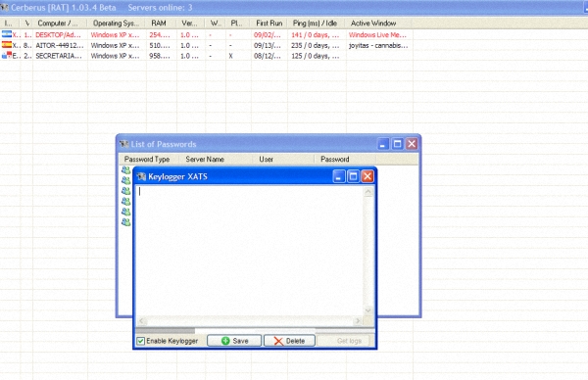Screen dimensions: 588x380
Task: Close the List of Passwords window
Action: tap(412, 144)
